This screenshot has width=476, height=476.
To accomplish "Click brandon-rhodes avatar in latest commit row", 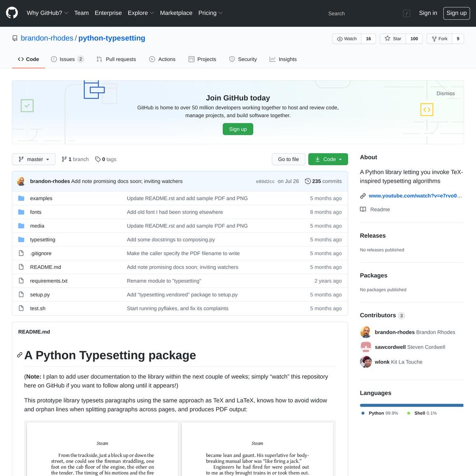I will coord(21,181).
